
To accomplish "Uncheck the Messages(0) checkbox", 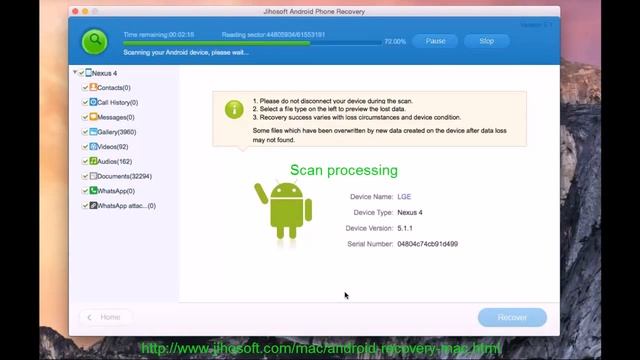I will pyautogui.click(x=85, y=117).
